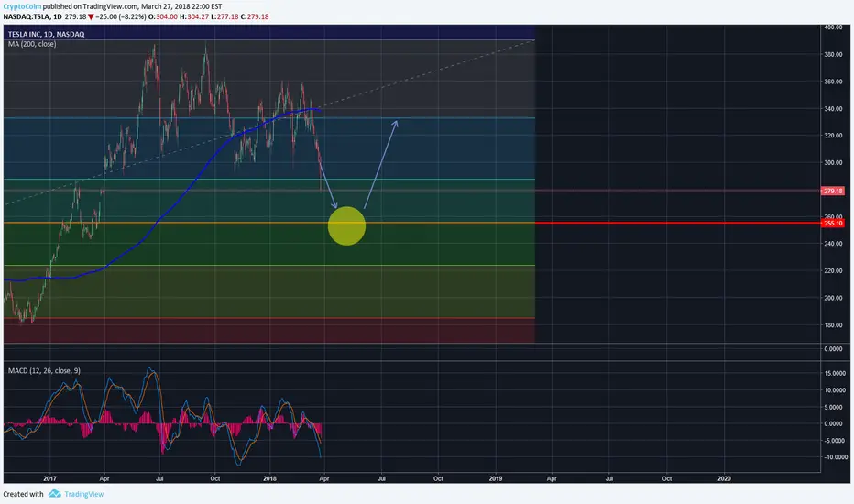Click the red 279.18 price tag on the scale
The height and width of the screenshot is (504, 854).
tap(833, 191)
